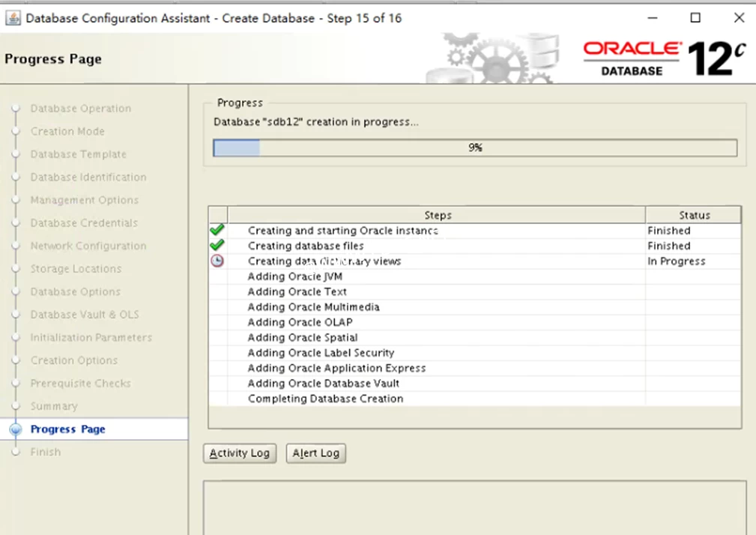The height and width of the screenshot is (535, 756).
Task: Select the Summary step in the sidebar
Action: pyautogui.click(x=54, y=406)
